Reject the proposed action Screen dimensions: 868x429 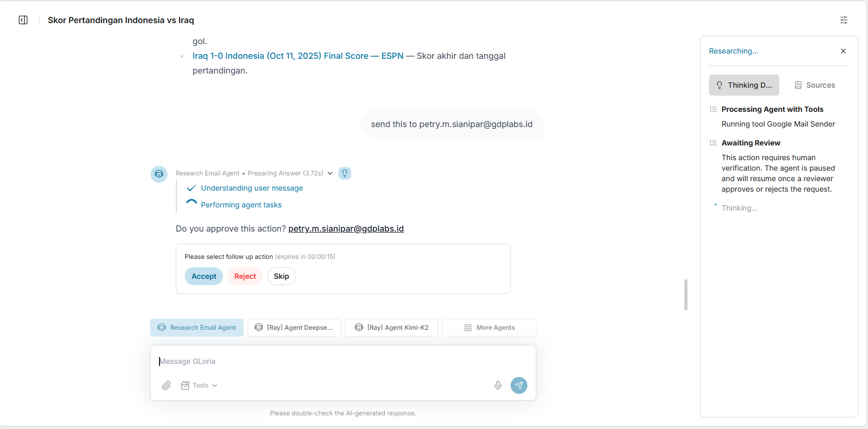tap(245, 276)
